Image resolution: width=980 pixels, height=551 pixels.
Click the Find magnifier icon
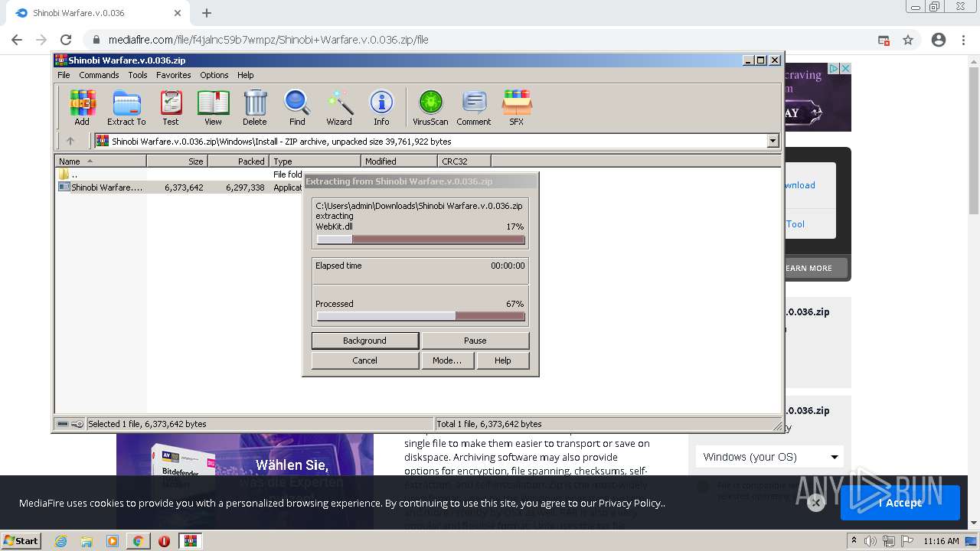[297, 107]
